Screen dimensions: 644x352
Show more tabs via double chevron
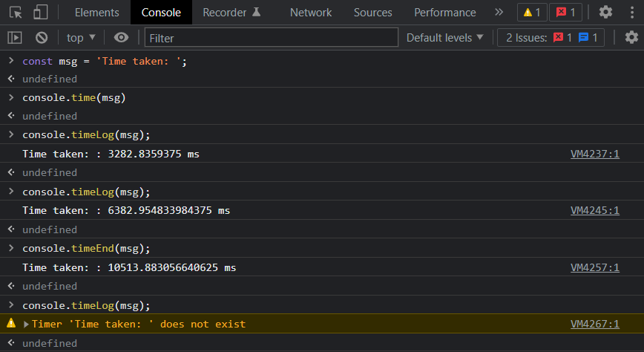coord(499,13)
